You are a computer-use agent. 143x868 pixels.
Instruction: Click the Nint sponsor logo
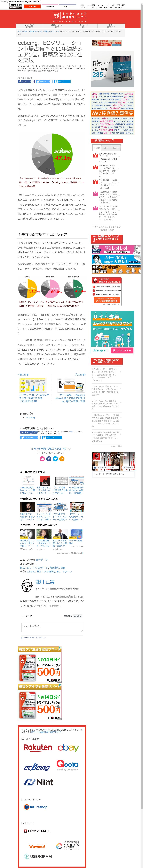click(38, 782)
